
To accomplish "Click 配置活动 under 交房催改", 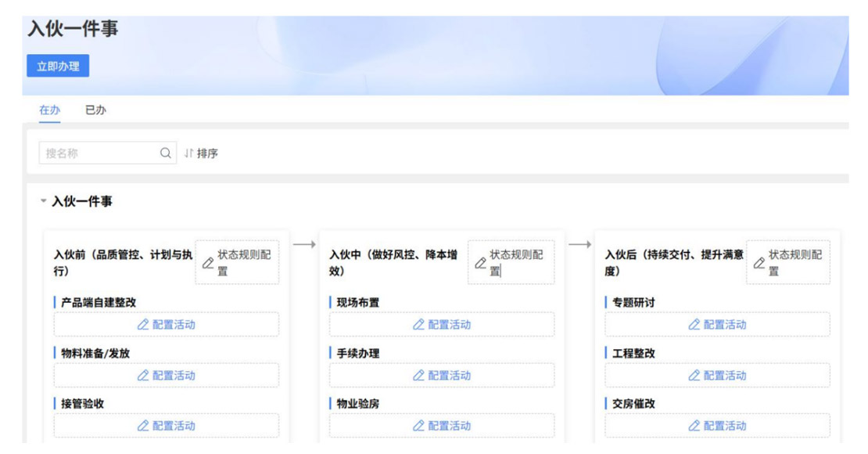I will tap(717, 426).
